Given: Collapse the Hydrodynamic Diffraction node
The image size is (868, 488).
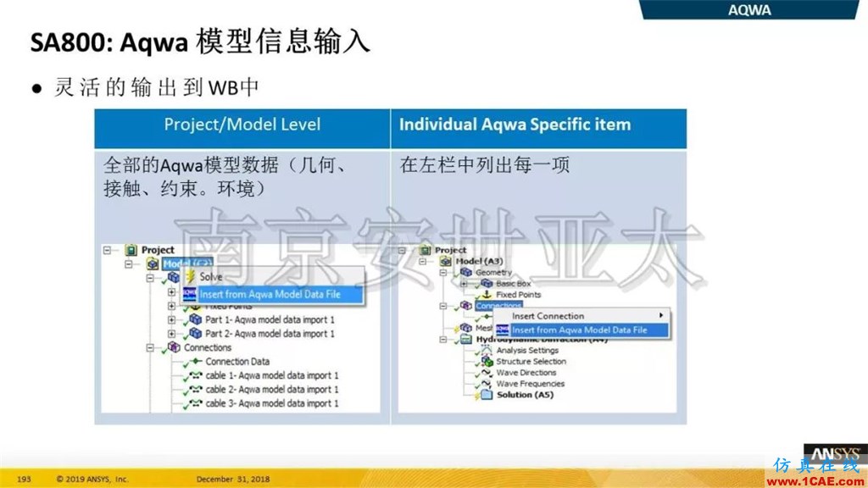Looking at the screenshot, I should click(x=442, y=339).
